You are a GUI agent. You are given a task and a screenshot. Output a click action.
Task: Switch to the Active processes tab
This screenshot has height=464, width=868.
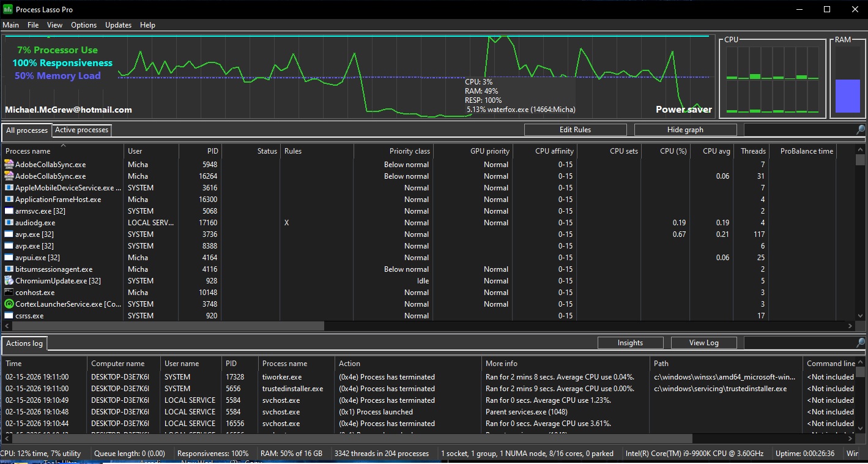(82, 130)
